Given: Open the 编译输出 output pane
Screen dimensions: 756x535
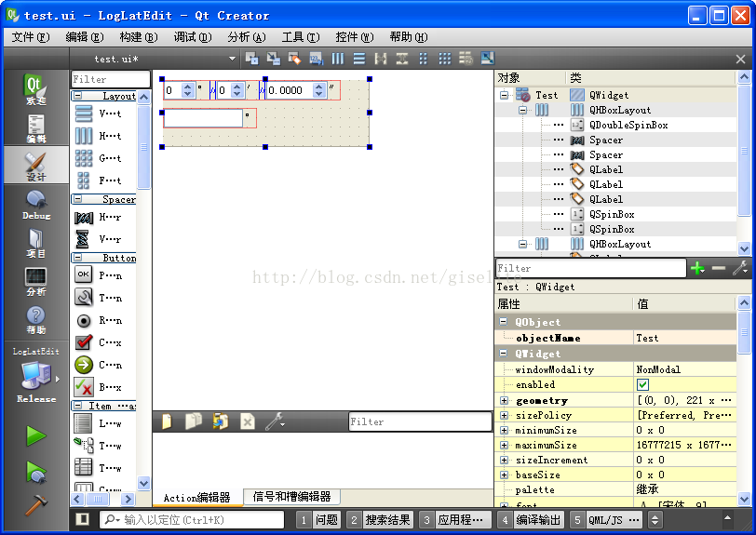Looking at the screenshot, I should [531, 520].
